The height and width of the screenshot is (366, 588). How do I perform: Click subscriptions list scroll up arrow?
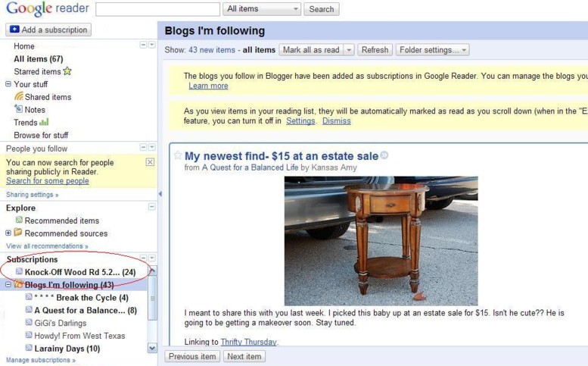click(x=152, y=271)
